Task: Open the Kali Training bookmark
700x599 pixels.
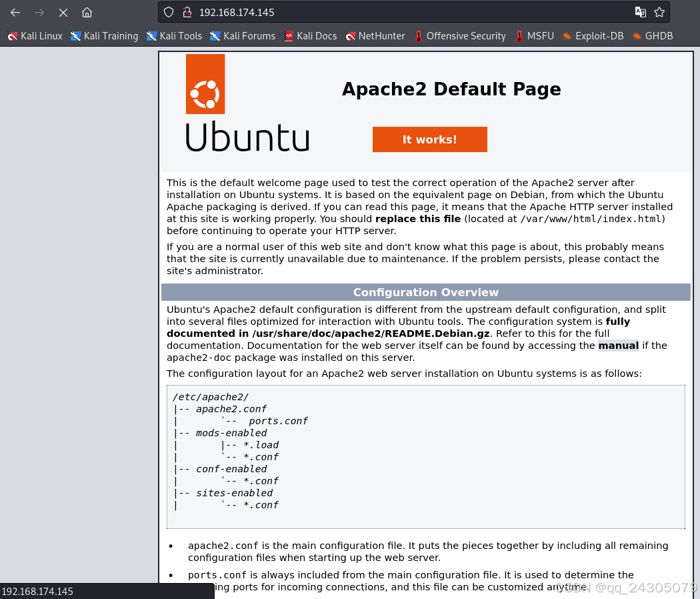Action: (105, 36)
